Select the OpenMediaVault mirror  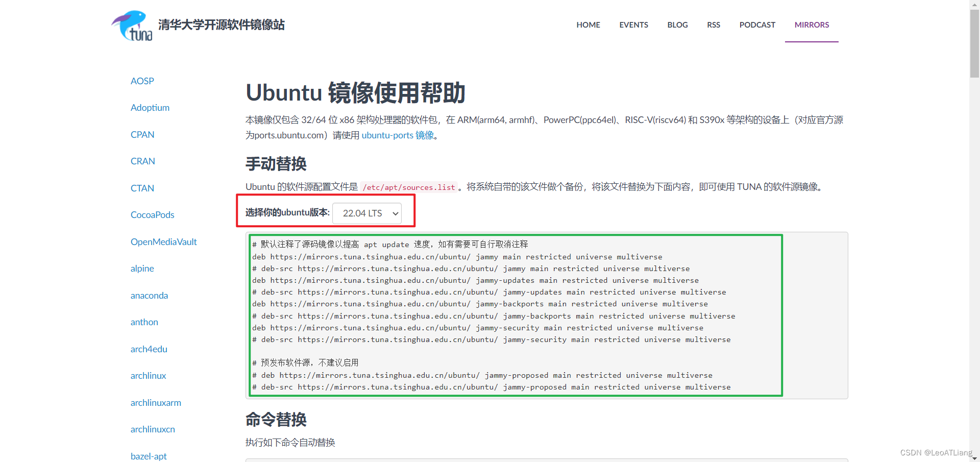(x=164, y=241)
